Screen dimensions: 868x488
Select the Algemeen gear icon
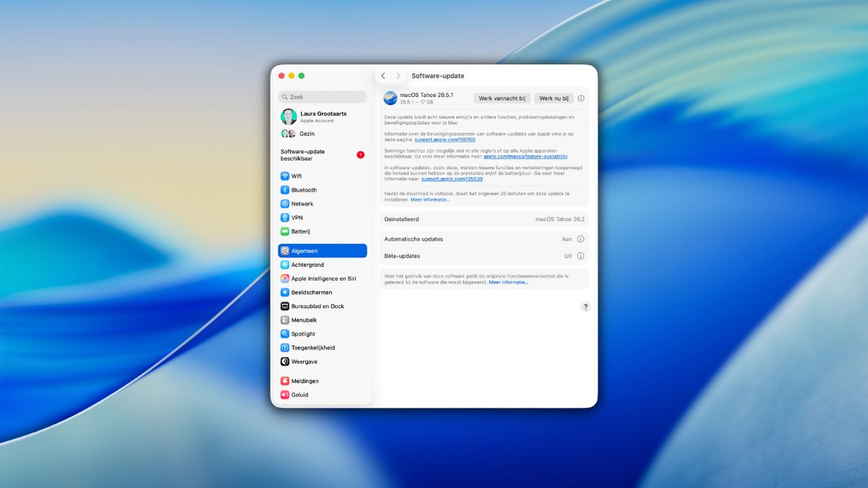coord(285,251)
